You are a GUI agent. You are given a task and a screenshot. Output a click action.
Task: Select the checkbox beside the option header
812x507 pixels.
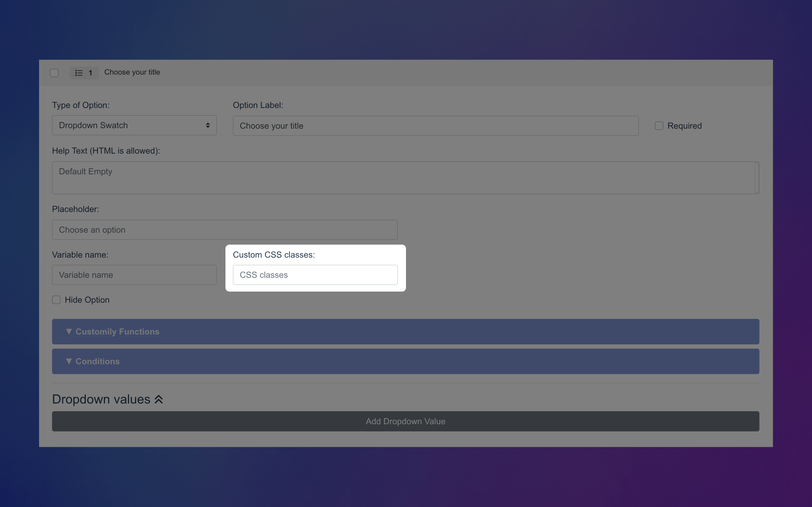point(54,73)
